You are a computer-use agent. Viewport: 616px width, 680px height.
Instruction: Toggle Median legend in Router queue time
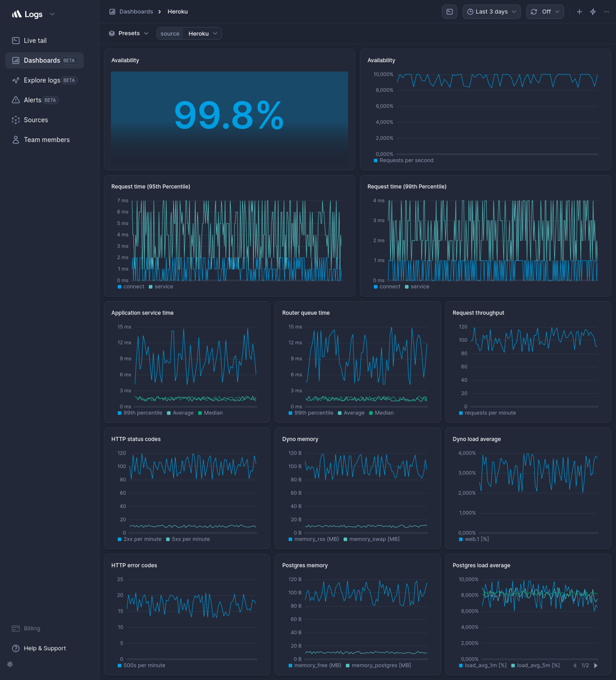coord(381,413)
